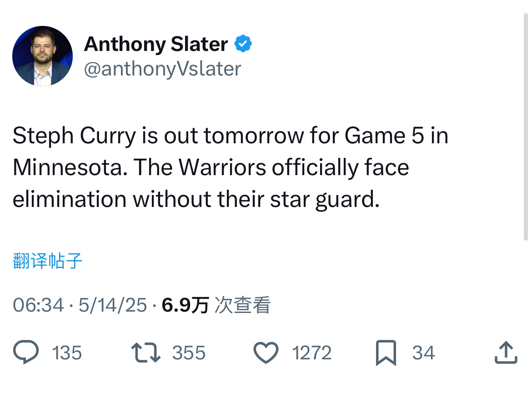
Task: Click the blue verified badge
Action: [243, 44]
